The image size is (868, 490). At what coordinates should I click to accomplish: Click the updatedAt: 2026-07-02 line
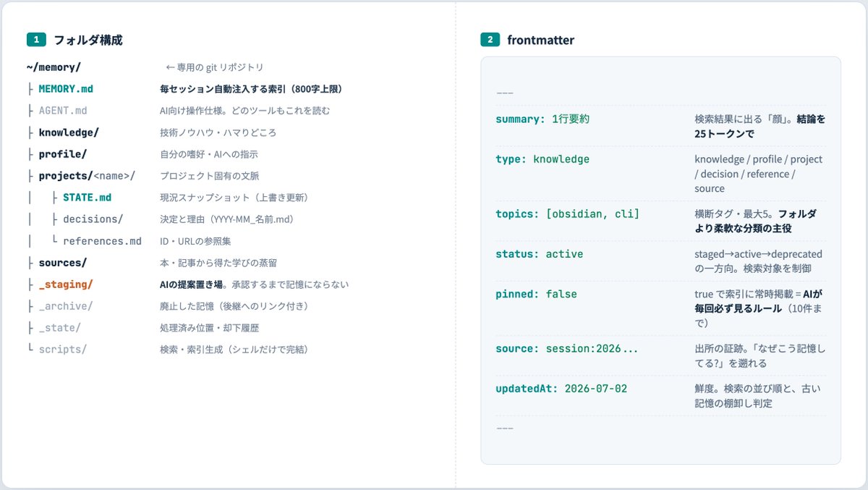click(561, 389)
